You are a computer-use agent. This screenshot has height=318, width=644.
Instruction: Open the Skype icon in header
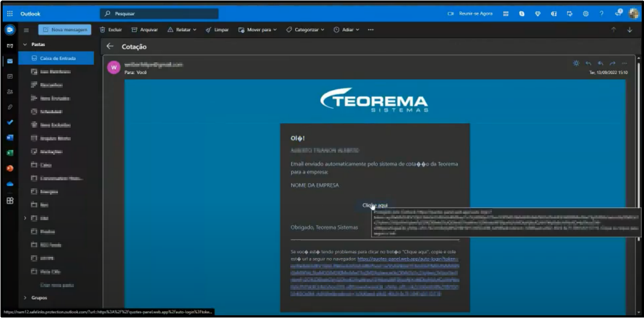pyautogui.click(x=522, y=14)
